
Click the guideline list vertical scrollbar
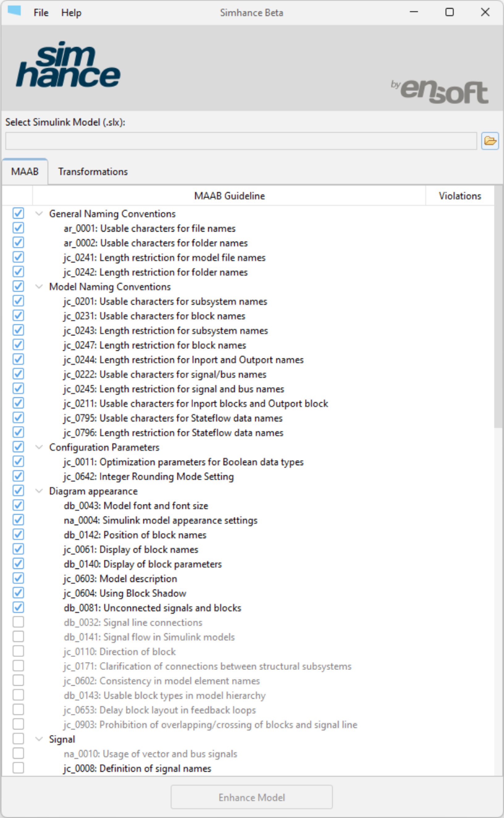(498, 307)
